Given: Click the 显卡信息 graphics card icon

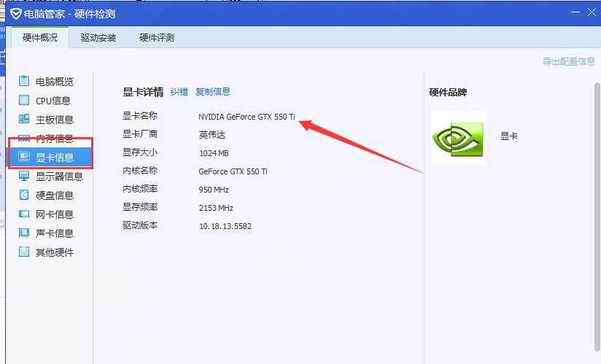Looking at the screenshot, I should tap(24, 156).
